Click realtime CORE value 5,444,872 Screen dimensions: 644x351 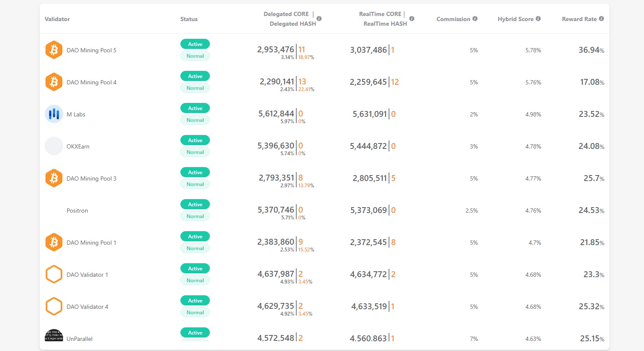coord(368,146)
